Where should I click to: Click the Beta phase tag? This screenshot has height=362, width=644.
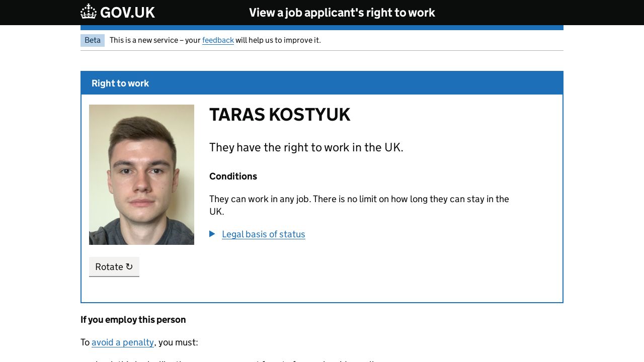click(x=93, y=40)
